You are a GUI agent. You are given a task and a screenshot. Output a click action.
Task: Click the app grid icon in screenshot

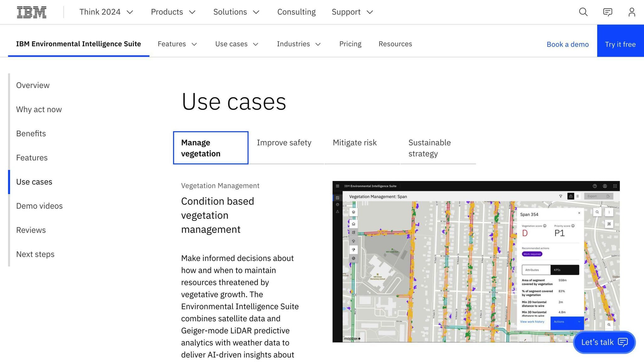615,186
